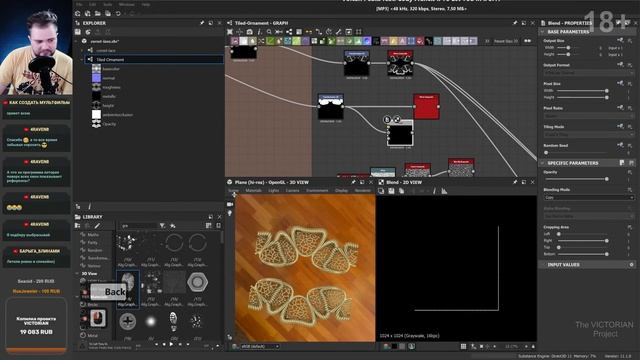Collapse the package root in Explorer
The image size is (640, 360).
(x=76, y=41)
